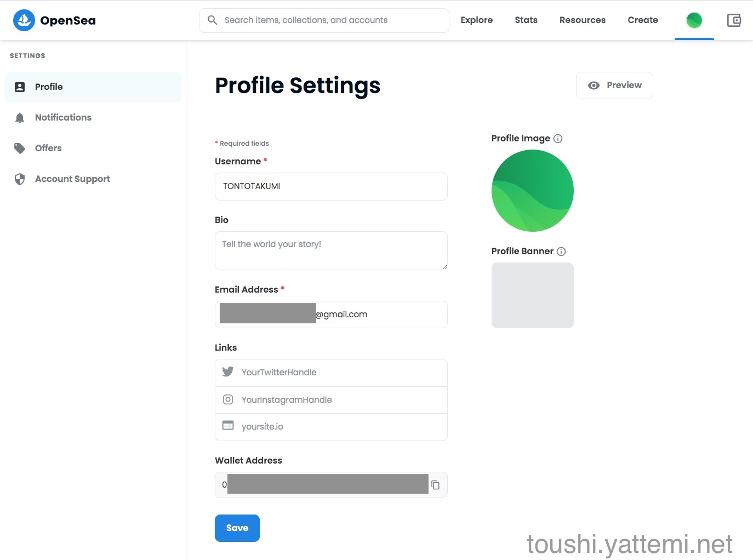This screenshot has height=560, width=753.
Task: Click the Profile Banner info icon
Action: (x=561, y=252)
